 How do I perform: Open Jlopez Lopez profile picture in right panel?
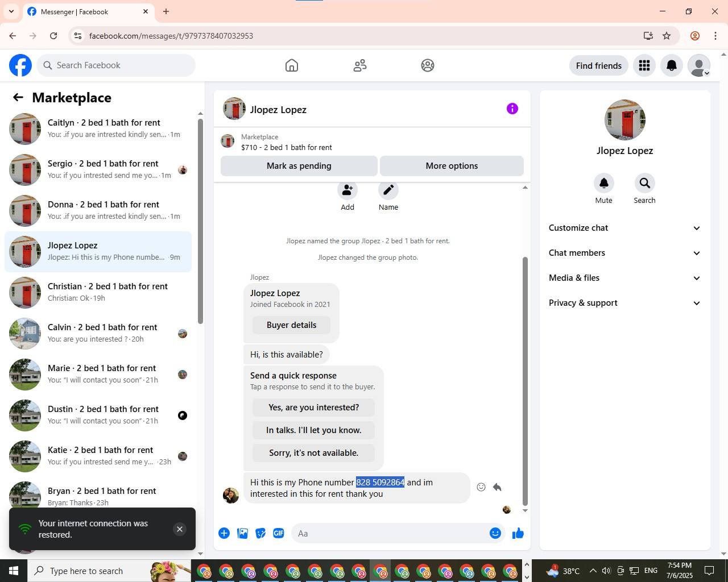coord(625,120)
